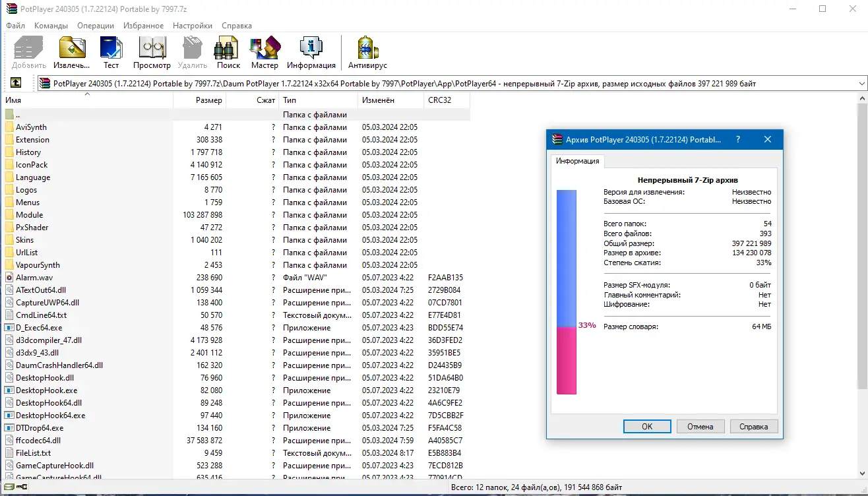
Task: Click the help question mark in dialog title
Action: (737, 139)
